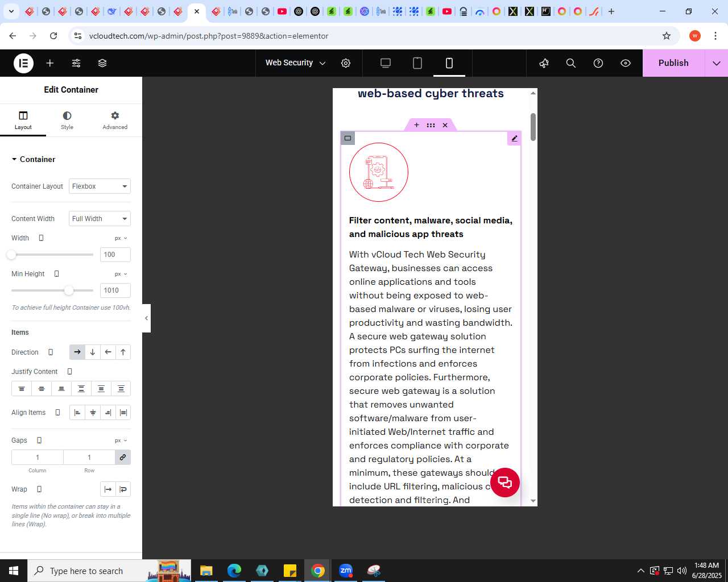Open Content Width Full Width dropdown
This screenshot has width=728, height=582.
click(x=100, y=219)
